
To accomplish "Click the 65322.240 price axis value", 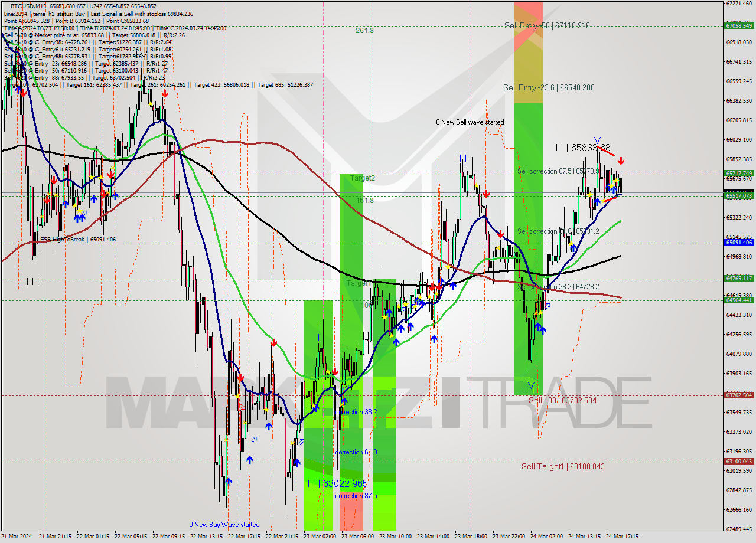I will click(x=738, y=218).
